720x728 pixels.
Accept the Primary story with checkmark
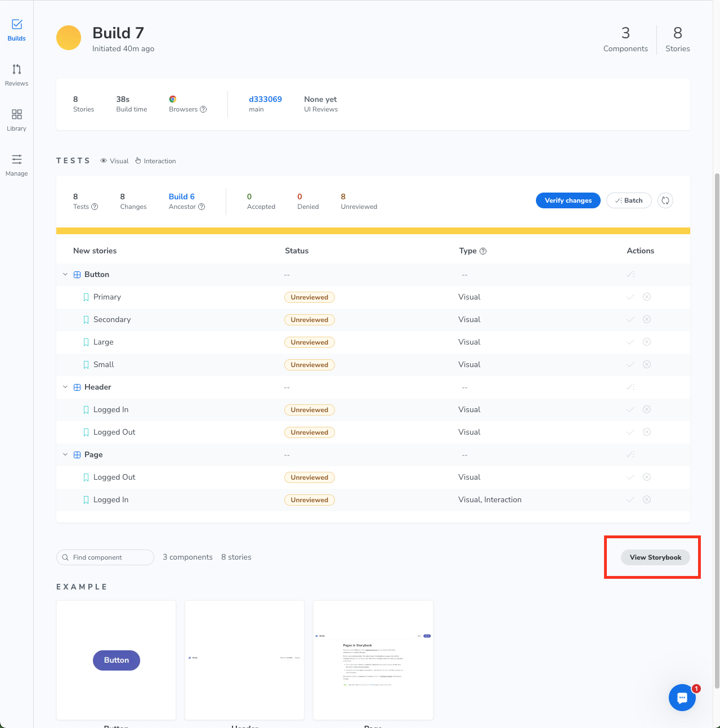pyautogui.click(x=630, y=297)
